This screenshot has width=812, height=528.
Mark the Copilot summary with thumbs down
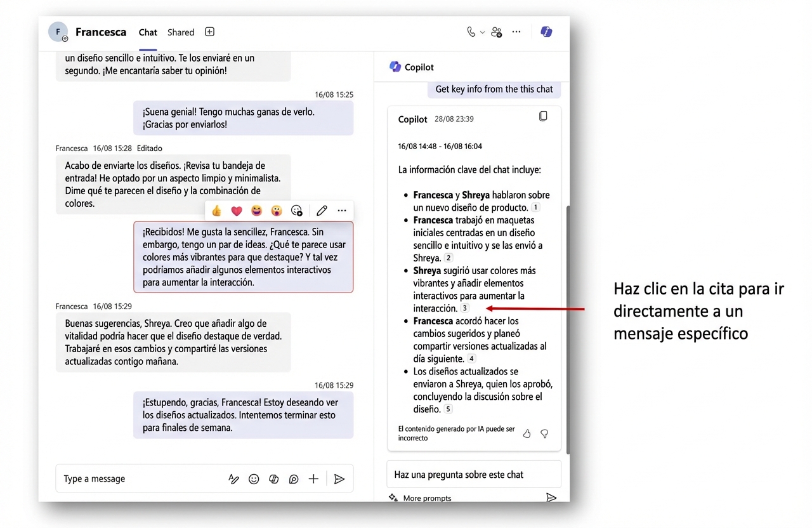tap(544, 433)
